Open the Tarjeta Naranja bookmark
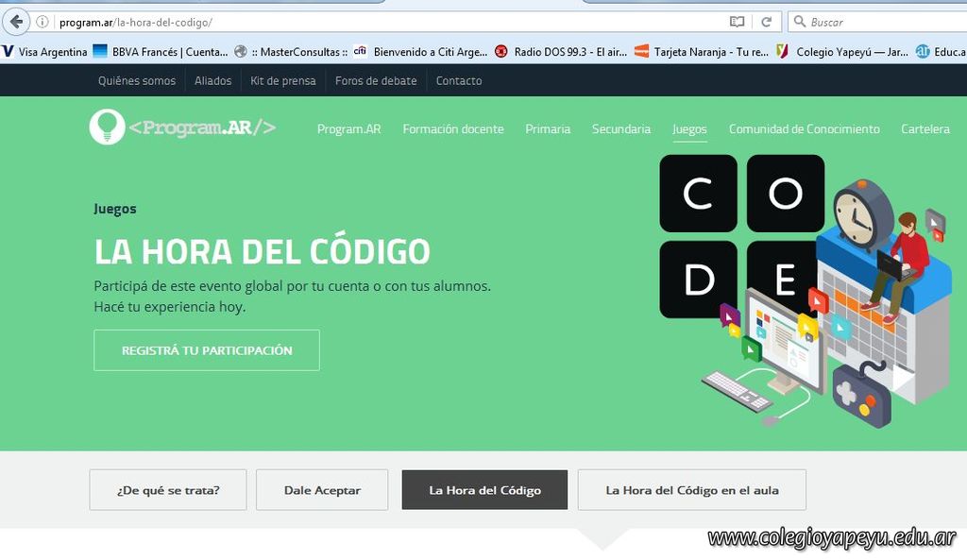The width and height of the screenshot is (967, 560). click(702, 52)
